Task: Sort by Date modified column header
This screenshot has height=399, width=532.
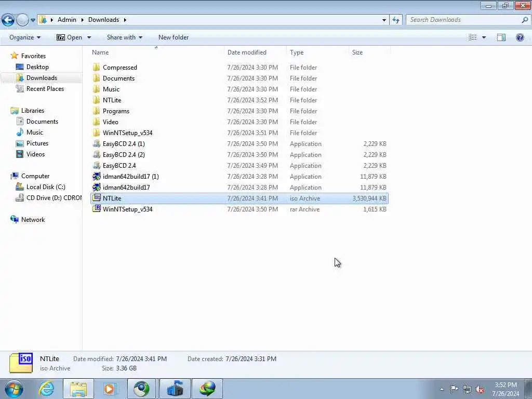Action: coord(255,52)
